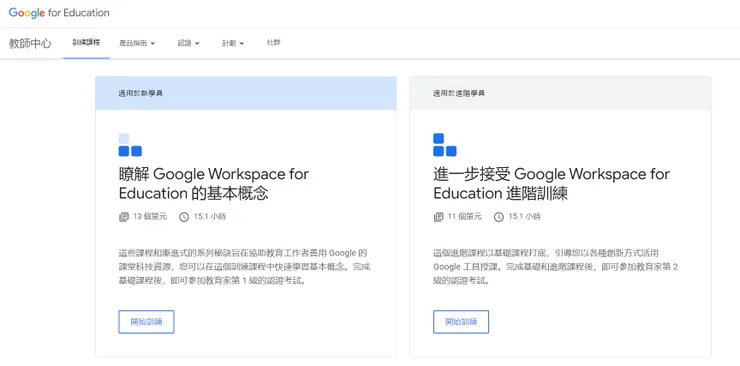Expand the 計劃 dropdown menu

point(233,43)
